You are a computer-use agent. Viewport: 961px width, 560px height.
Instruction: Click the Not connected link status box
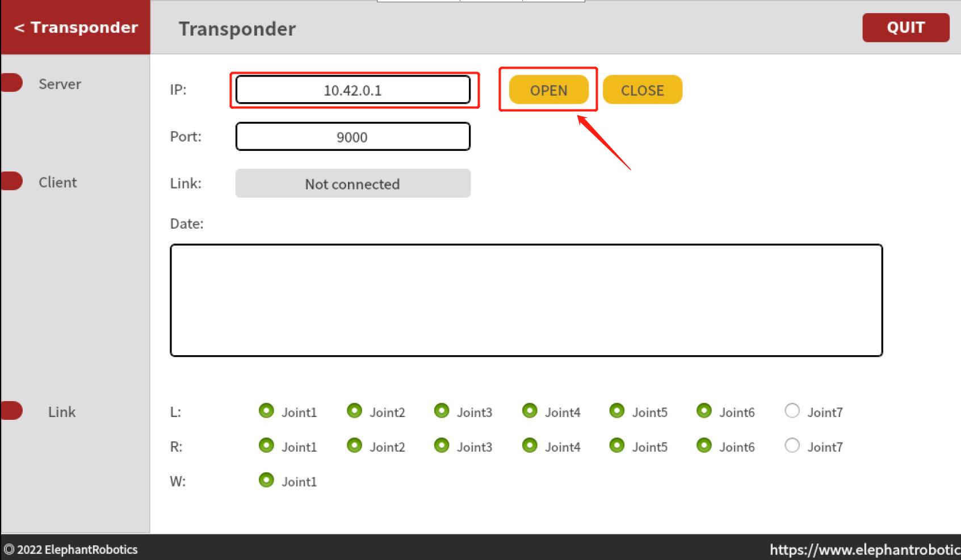click(352, 184)
